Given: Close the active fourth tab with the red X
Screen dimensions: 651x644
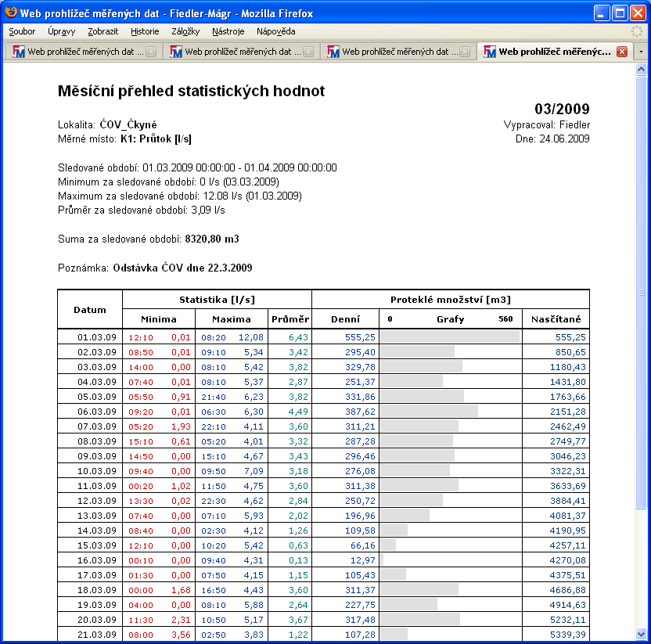Looking at the screenshot, I should tap(622, 52).
